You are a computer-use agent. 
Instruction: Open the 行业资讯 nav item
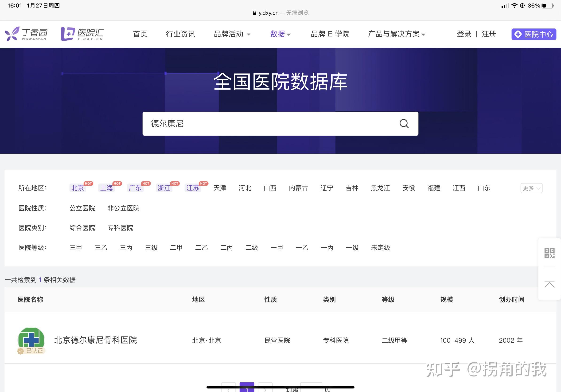click(x=181, y=34)
